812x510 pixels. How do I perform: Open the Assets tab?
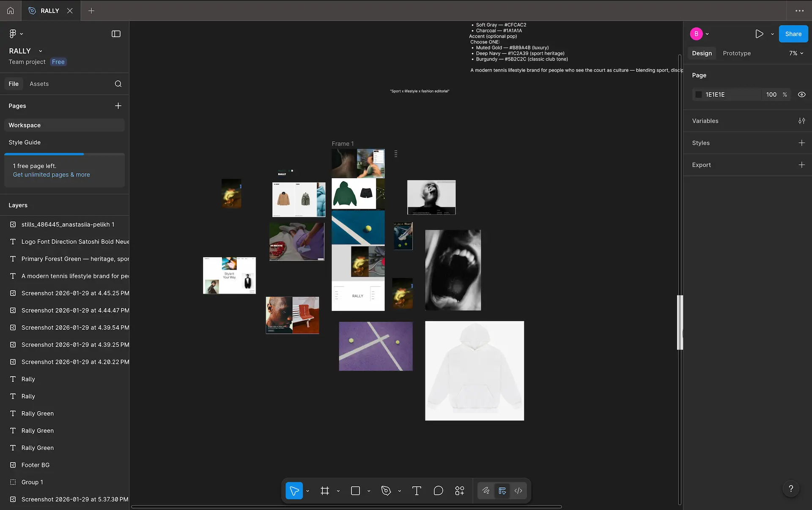39,84
